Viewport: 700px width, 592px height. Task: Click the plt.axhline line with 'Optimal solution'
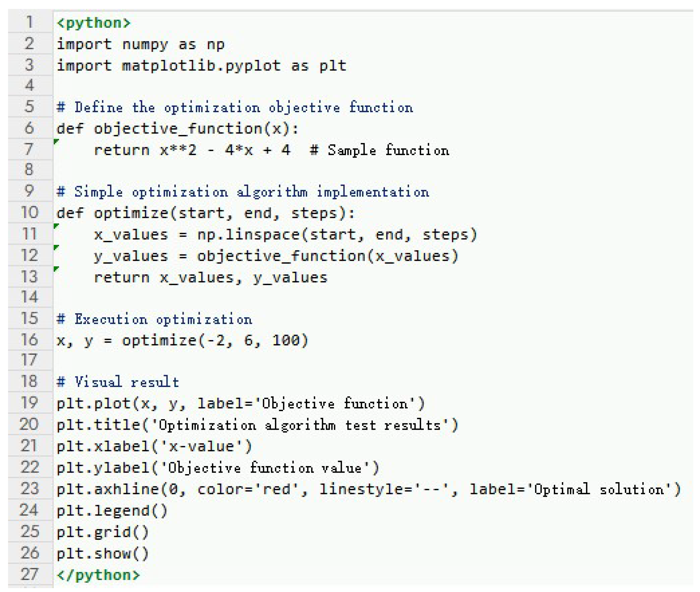(x=368, y=489)
